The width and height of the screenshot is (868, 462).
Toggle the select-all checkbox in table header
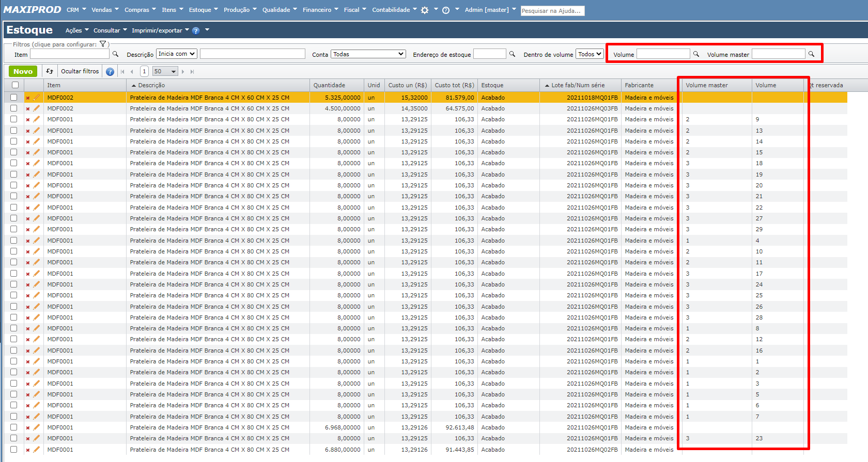15,85
